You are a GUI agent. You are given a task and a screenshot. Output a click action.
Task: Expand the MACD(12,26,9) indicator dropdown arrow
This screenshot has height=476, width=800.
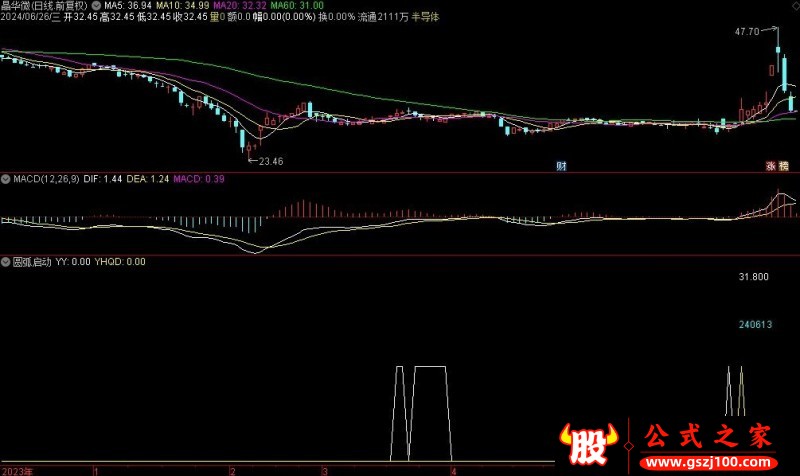pyautogui.click(x=6, y=179)
